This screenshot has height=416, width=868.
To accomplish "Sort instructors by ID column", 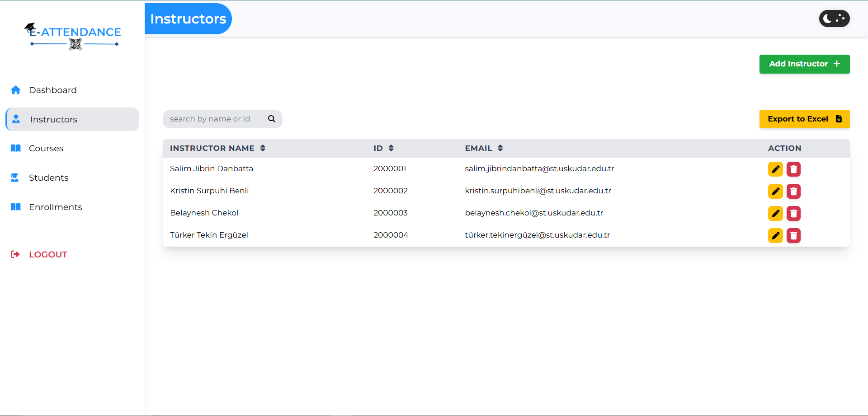I will 391,148.
